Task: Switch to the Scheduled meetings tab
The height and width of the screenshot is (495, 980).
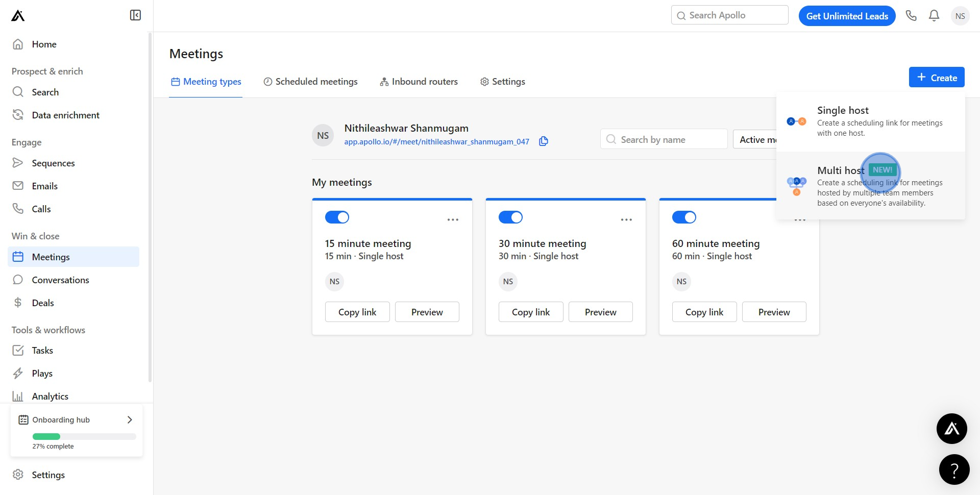Action: click(x=310, y=82)
